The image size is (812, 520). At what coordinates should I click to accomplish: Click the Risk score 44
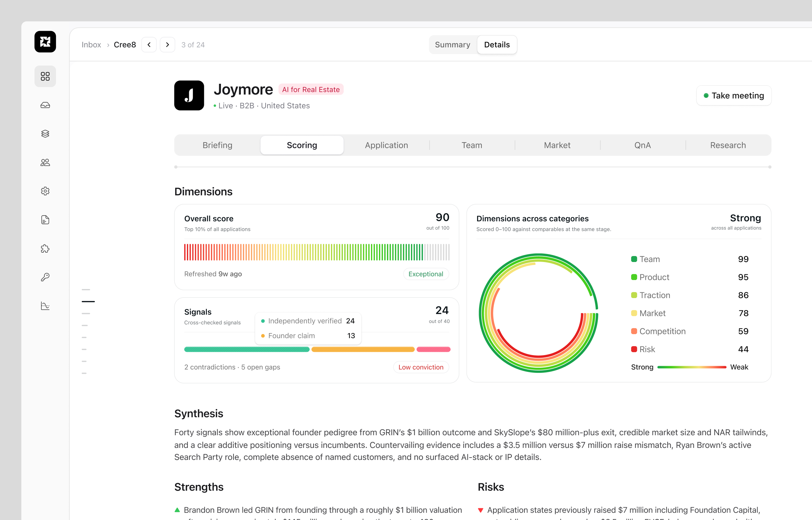click(x=743, y=349)
